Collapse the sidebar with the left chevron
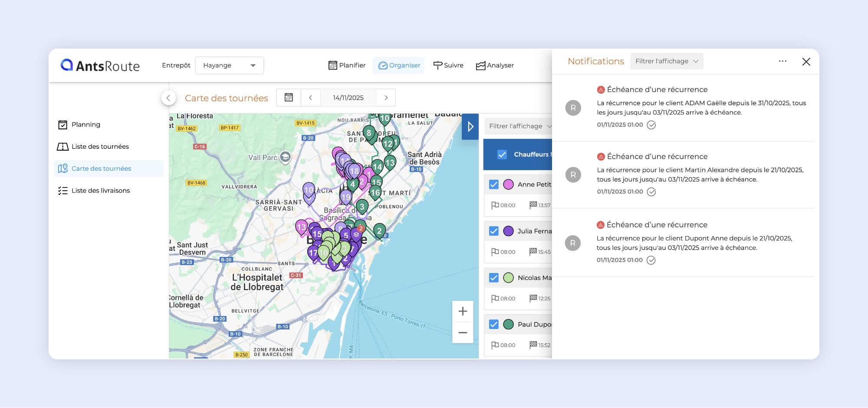Image resolution: width=868 pixels, height=408 pixels. click(168, 98)
